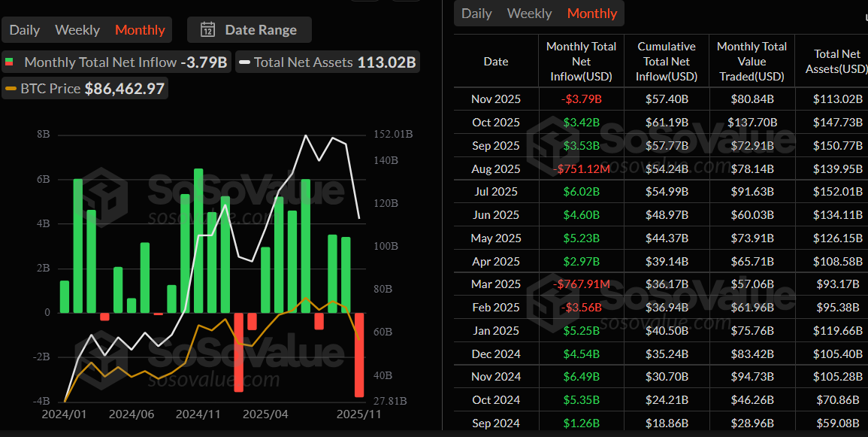Screen dimensions: 868x437
Task: Click the Date column header
Action: (496, 62)
